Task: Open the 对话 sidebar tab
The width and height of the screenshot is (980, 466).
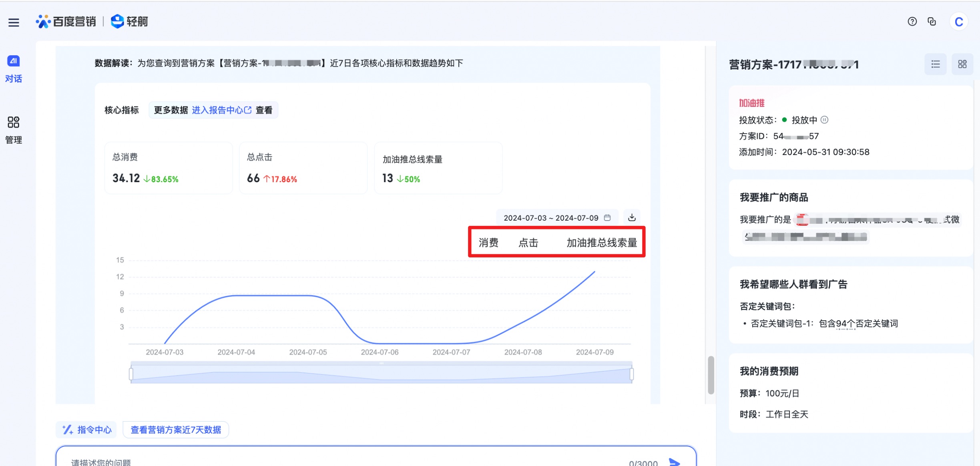Action: pos(14,69)
